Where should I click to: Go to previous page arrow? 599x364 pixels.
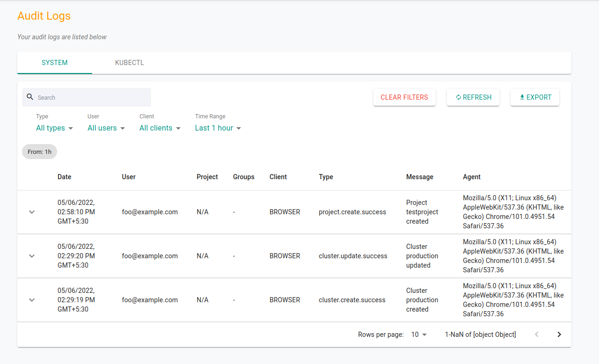click(x=537, y=335)
